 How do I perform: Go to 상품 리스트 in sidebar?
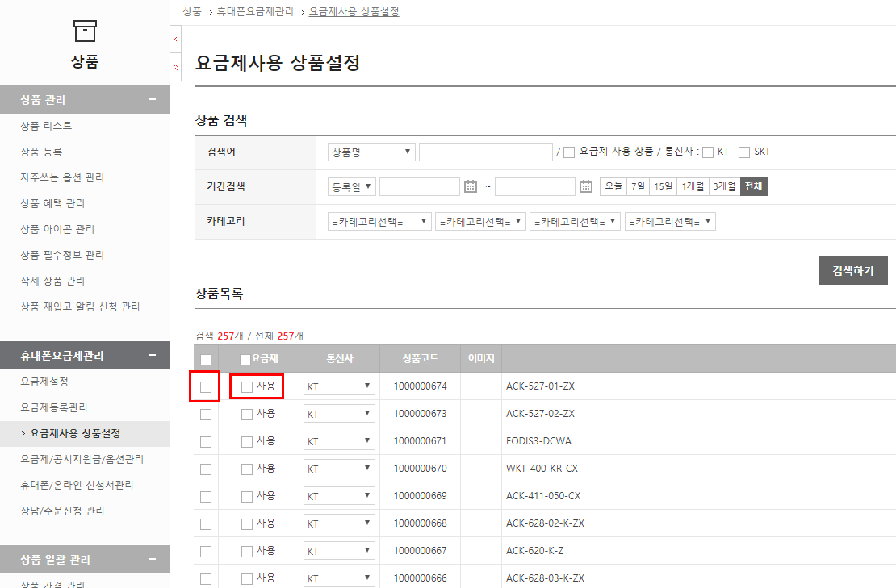tap(46, 126)
